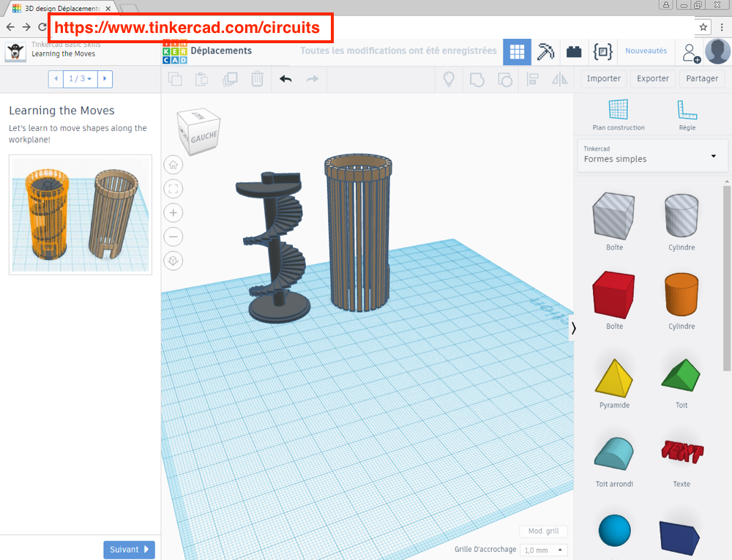Click the Fit all in view icon

173,189
